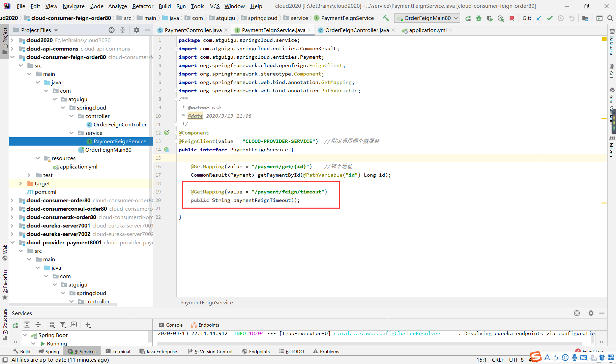Click the Run Anything icon
Screen dimensions: 616x364
[x=599, y=18]
